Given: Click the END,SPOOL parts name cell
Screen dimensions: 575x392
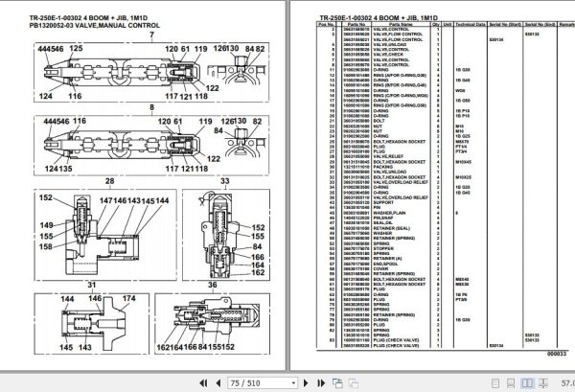Looking at the screenshot, I should (x=386, y=264).
